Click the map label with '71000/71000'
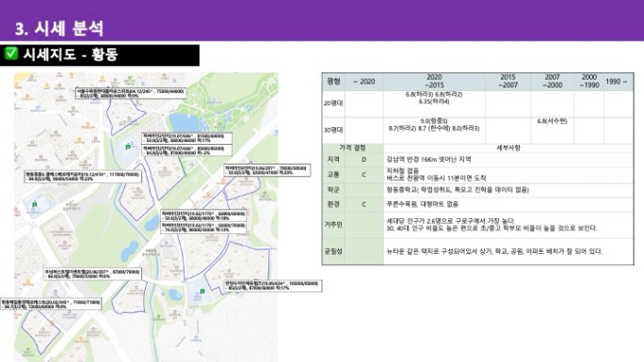The image size is (644, 362). tap(51, 304)
